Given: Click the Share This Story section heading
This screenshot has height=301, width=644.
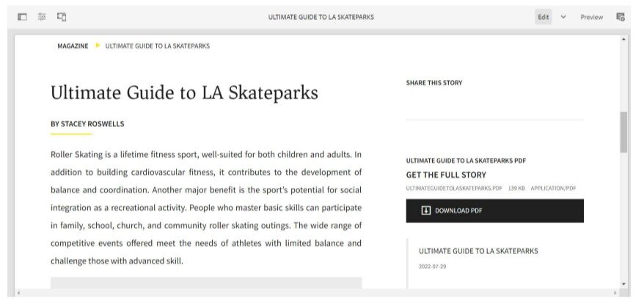Looking at the screenshot, I should click(434, 83).
